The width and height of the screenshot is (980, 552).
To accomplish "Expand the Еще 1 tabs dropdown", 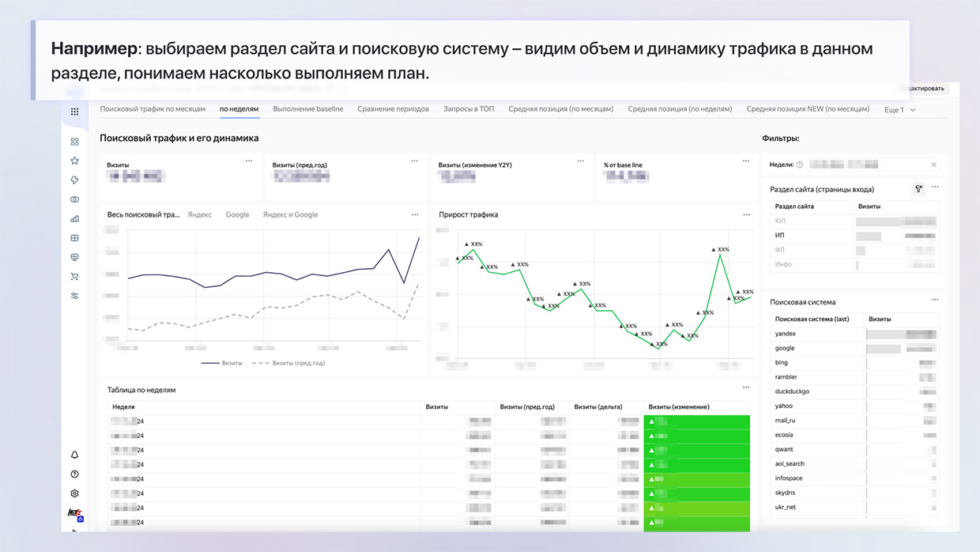I will (x=899, y=110).
